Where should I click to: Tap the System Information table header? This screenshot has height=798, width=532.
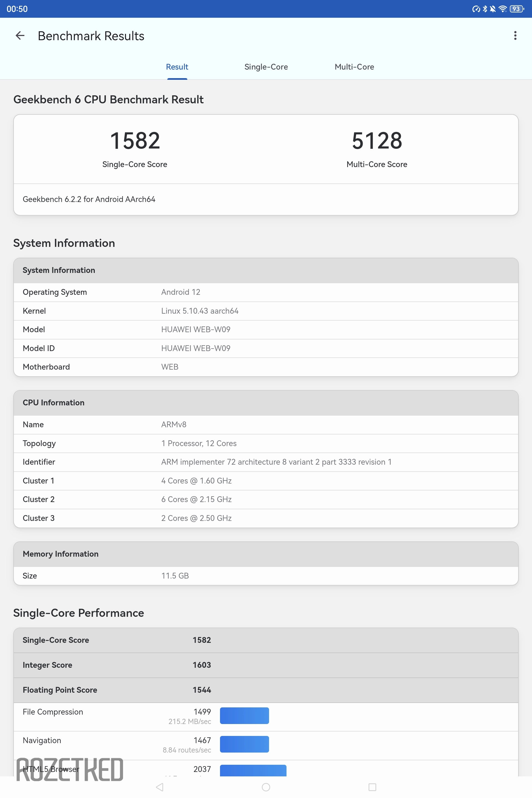[x=266, y=270]
